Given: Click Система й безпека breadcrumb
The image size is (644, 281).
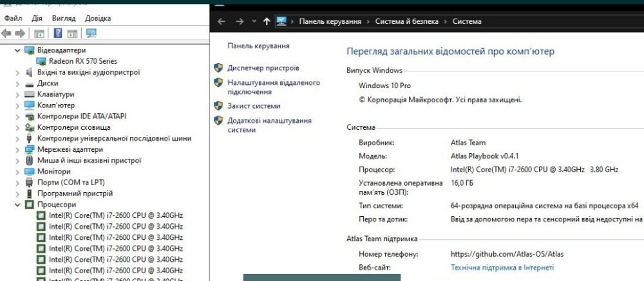Looking at the screenshot, I should 406,21.
